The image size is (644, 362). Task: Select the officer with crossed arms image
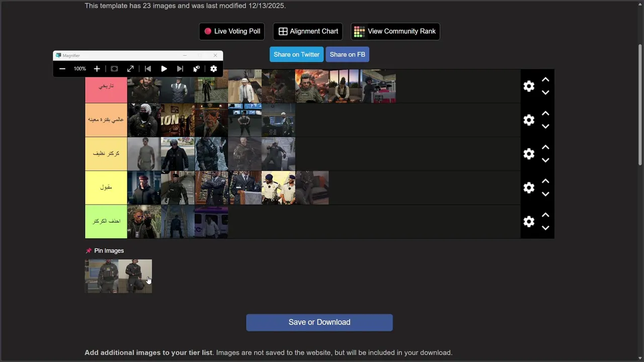[211, 188]
